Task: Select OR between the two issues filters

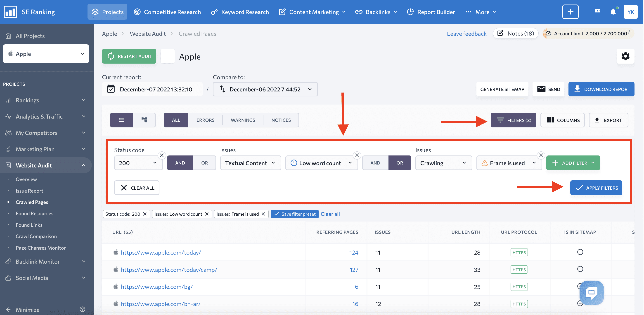Action: (400, 163)
